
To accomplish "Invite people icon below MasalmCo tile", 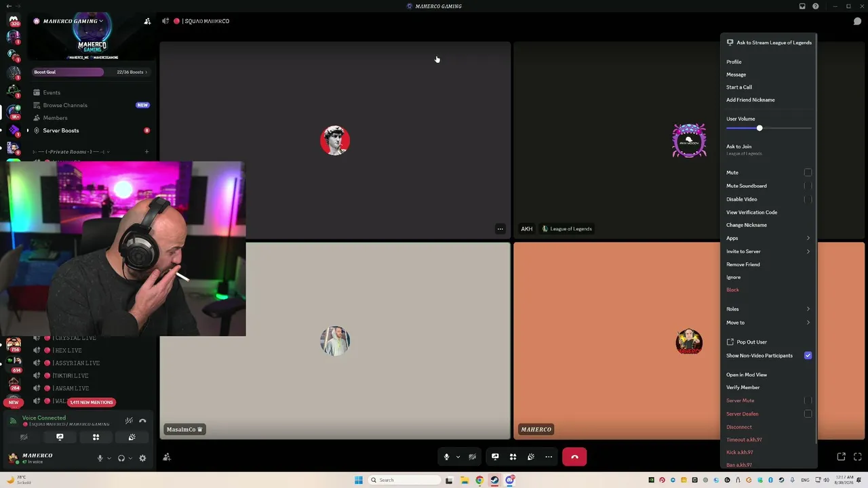I will [167, 457].
